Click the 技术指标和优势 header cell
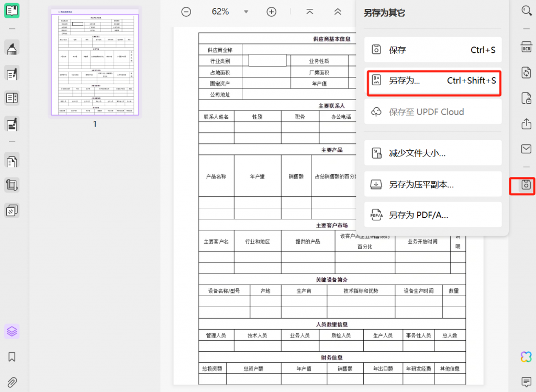The width and height of the screenshot is (536, 392). tap(361, 291)
